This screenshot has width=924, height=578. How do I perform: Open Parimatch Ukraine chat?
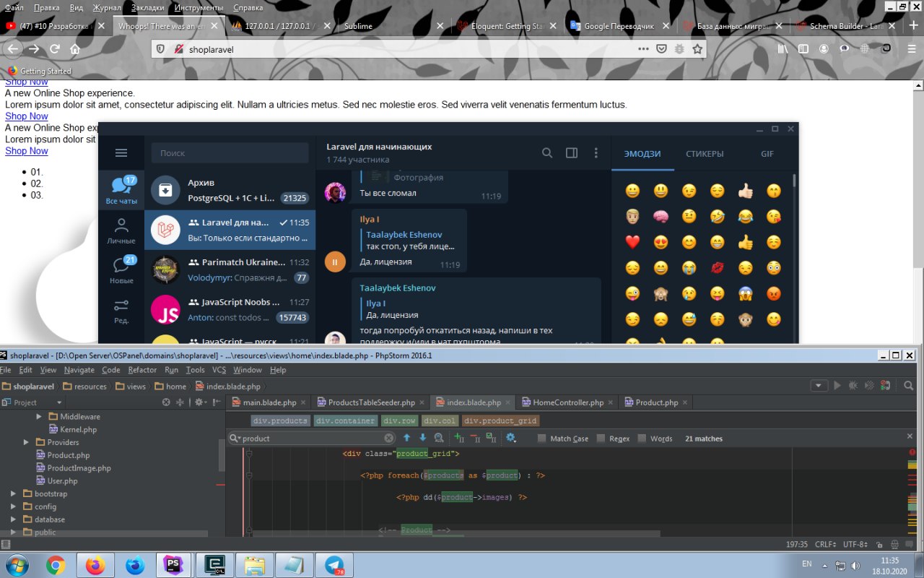tap(230, 269)
